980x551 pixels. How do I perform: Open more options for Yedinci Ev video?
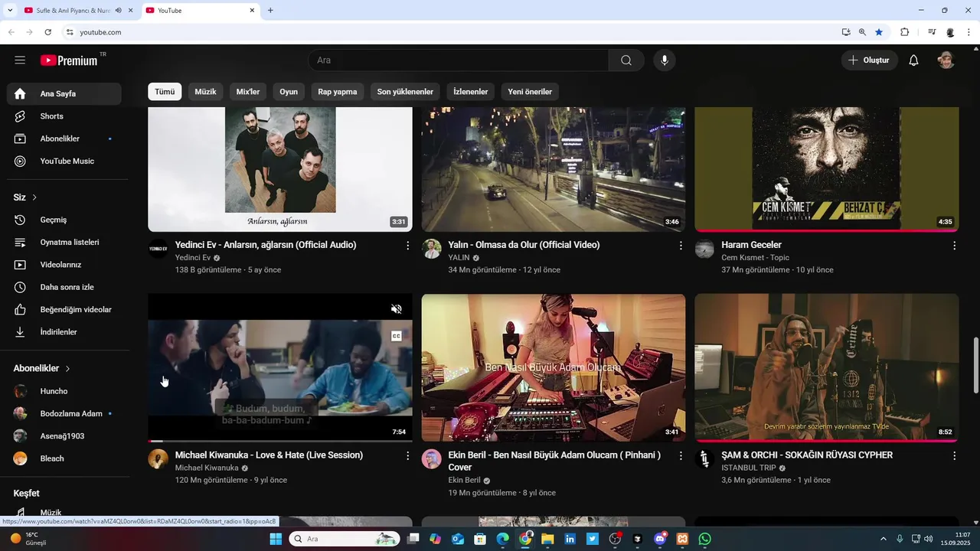[407, 246]
